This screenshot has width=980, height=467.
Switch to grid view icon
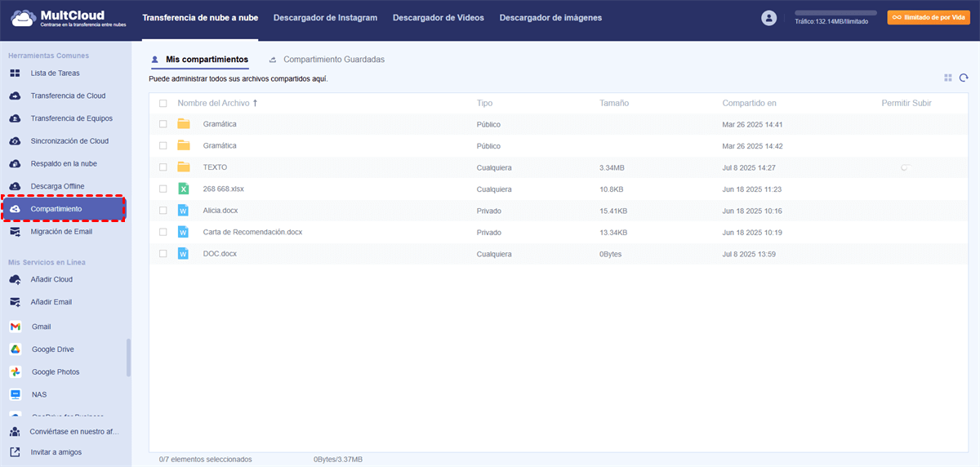point(948,78)
